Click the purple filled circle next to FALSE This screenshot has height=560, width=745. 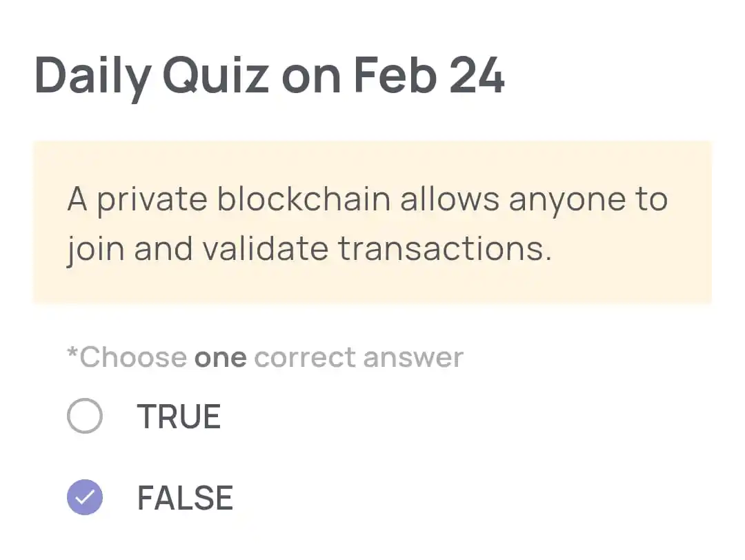click(85, 497)
